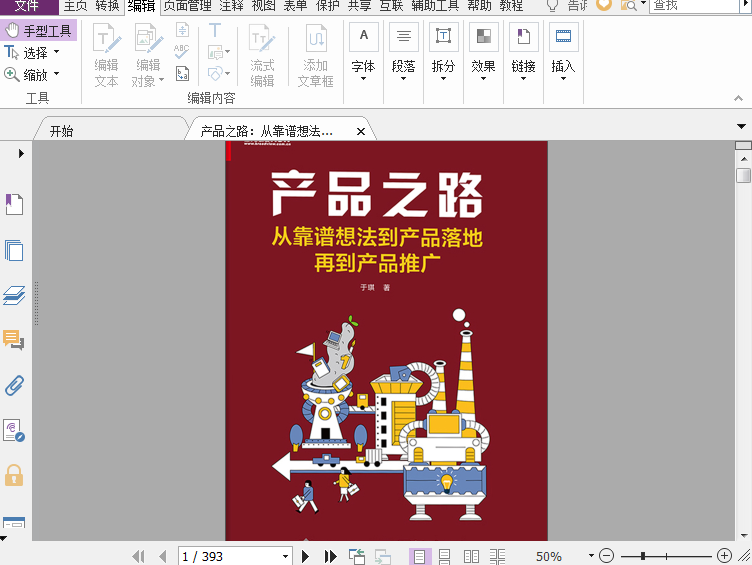Click the search folder icon
The image size is (752, 565).
click(x=628, y=6)
